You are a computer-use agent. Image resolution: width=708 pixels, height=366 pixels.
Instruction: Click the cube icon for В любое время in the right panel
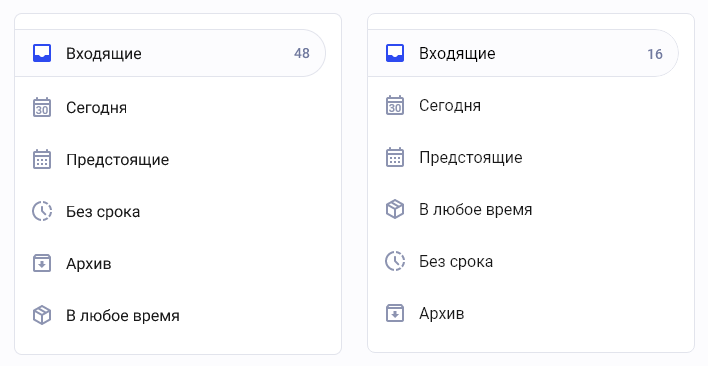(395, 209)
